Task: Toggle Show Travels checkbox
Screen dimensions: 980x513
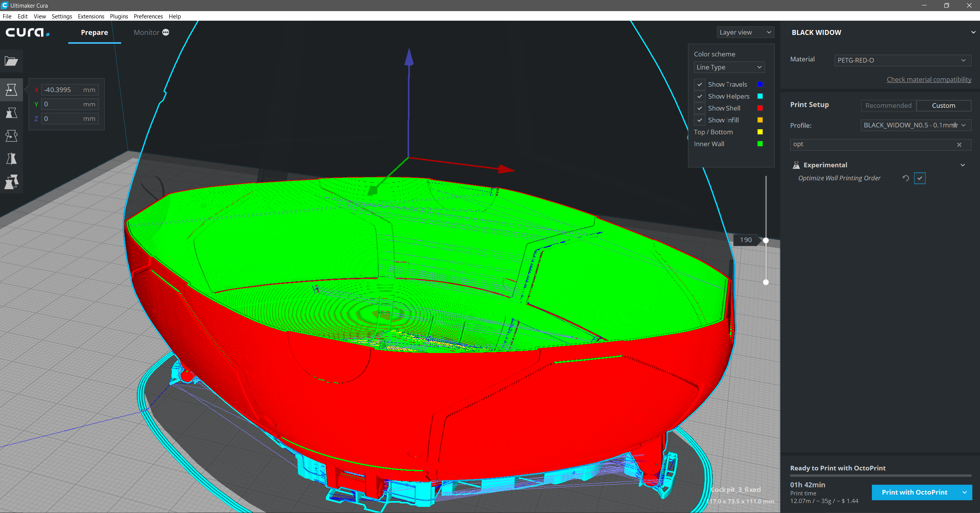Action: coord(700,84)
